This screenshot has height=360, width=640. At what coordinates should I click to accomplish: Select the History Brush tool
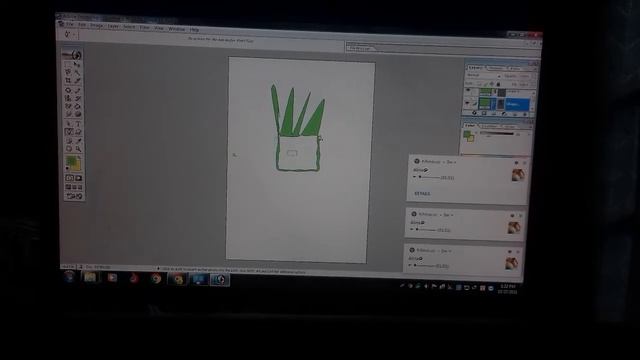click(x=78, y=98)
